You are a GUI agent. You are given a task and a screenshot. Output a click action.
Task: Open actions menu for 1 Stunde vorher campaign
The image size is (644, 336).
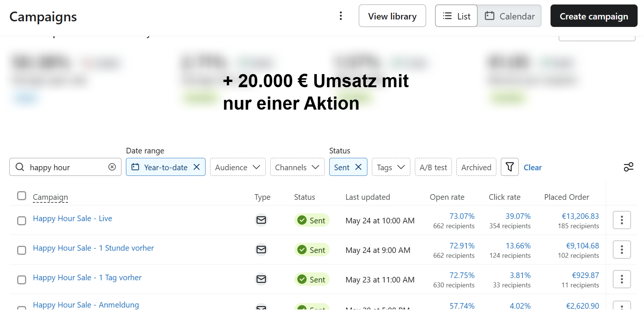click(x=622, y=250)
